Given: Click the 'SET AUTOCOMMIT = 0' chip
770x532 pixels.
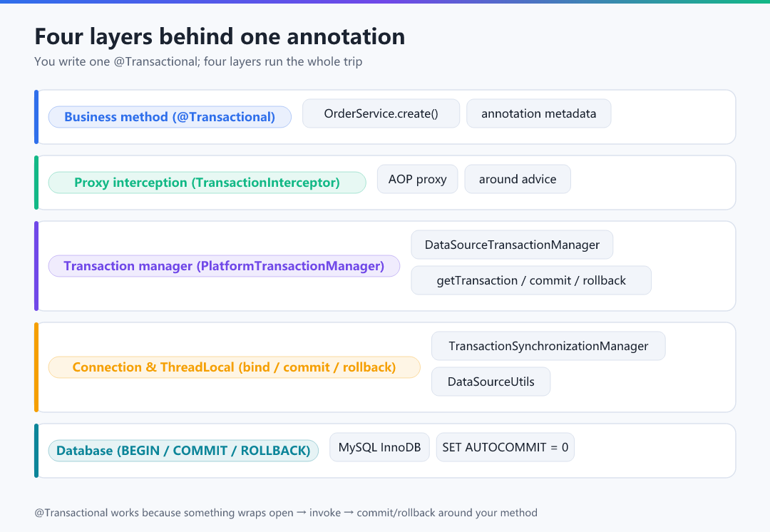Looking at the screenshot, I should tap(505, 448).
